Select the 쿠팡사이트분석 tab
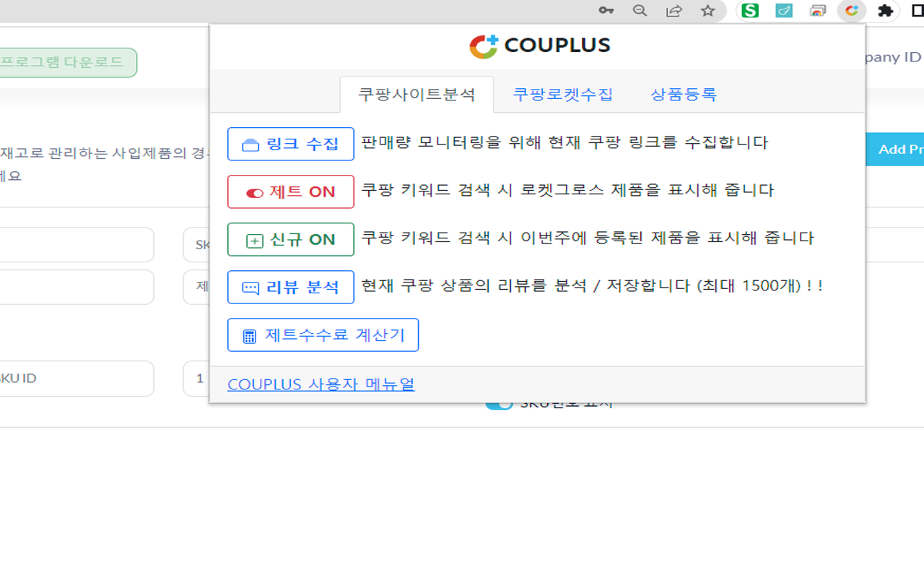The height and width of the screenshot is (578, 924). coord(417,93)
